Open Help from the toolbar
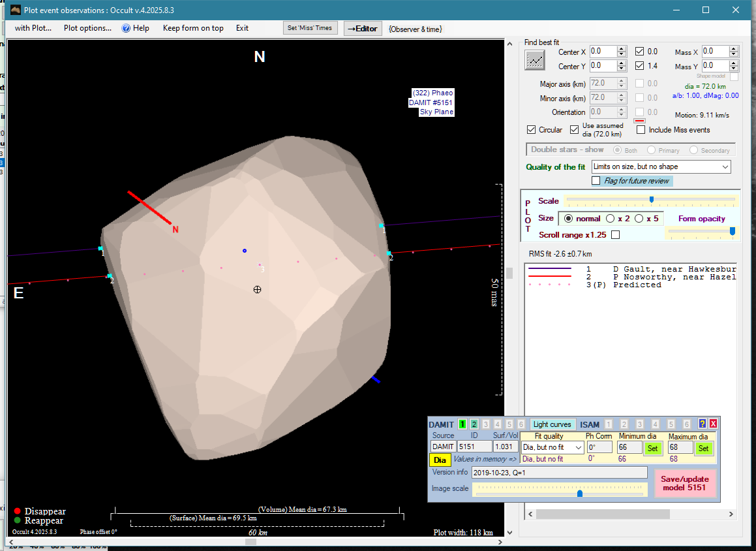This screenshot has height=551, width=756. point(136,28)
